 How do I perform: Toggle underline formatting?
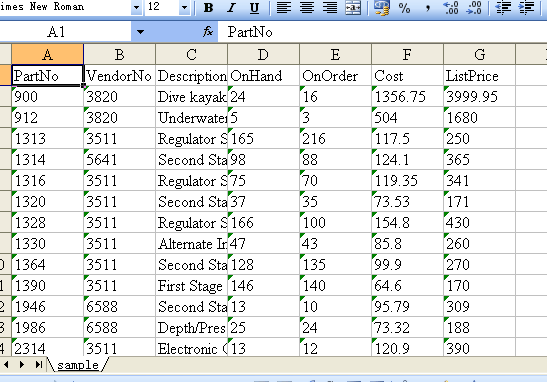tap(254, 7)
